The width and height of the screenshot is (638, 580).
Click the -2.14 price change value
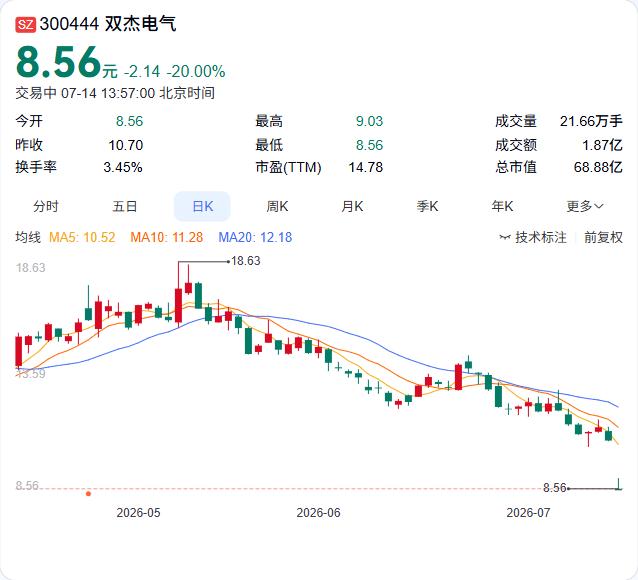[x=142, y=72]
